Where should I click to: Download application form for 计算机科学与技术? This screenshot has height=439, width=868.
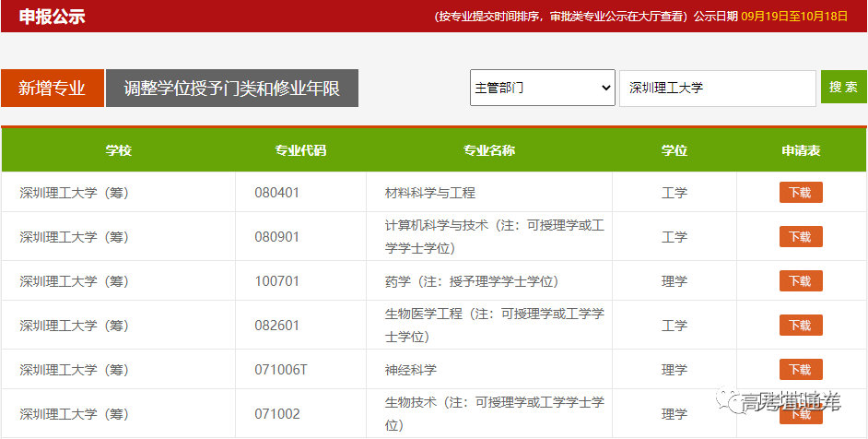click(x=800, y=237)
